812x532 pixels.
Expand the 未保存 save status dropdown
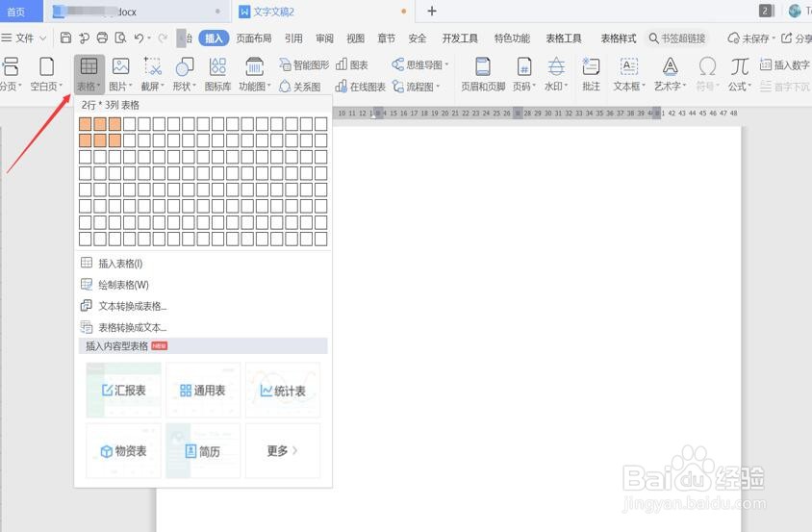(774, 38)
